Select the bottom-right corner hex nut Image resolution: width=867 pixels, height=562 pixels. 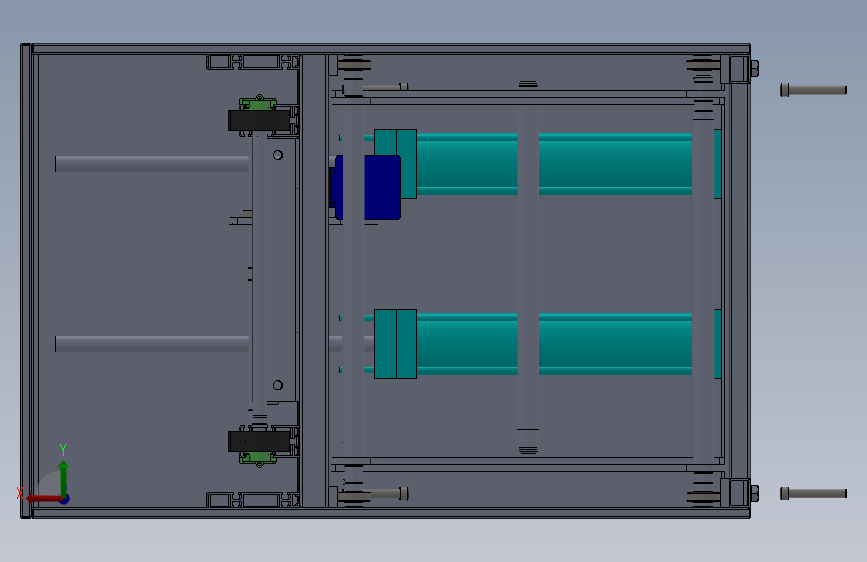[754, 493]
